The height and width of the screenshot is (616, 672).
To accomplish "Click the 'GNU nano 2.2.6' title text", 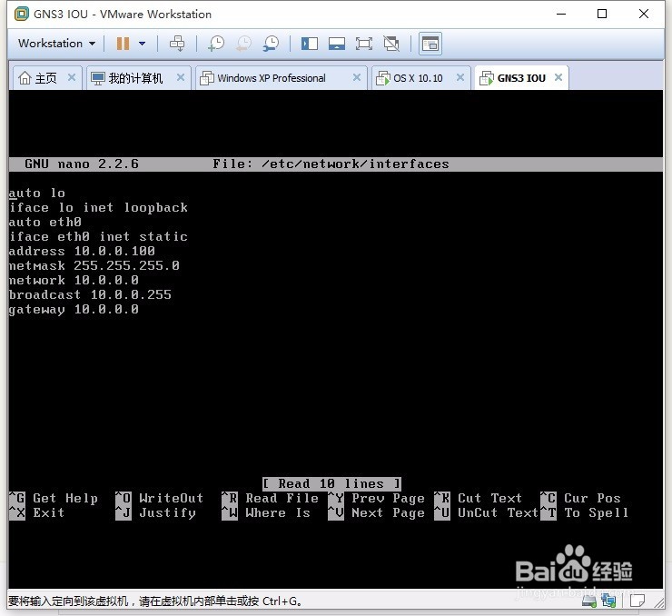I will click(82, 164).
